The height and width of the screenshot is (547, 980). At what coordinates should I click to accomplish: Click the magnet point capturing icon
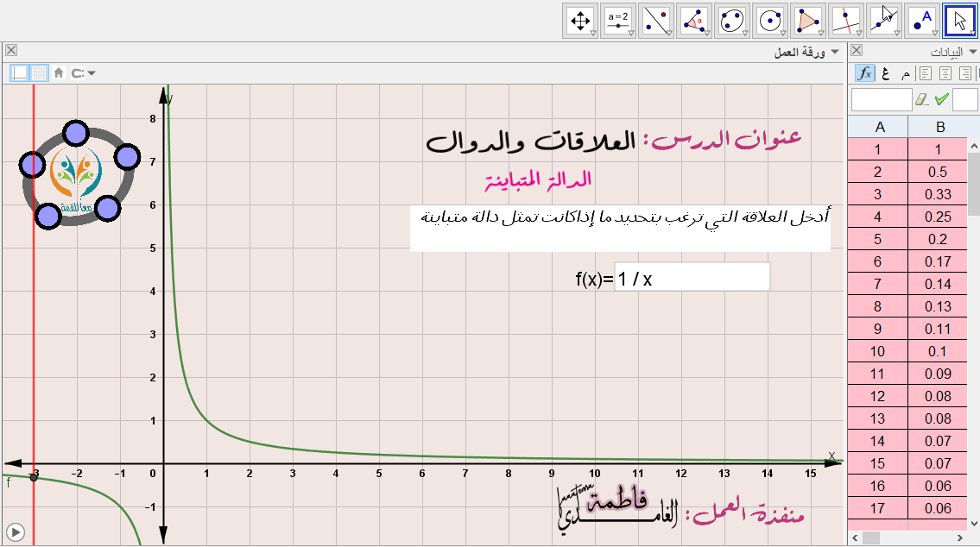(78, 73)
